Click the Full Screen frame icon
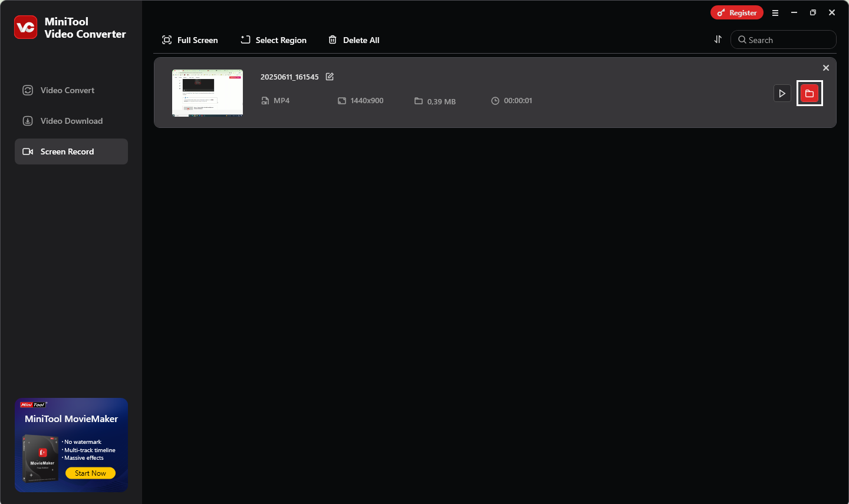849x504 pixels. 167,40
